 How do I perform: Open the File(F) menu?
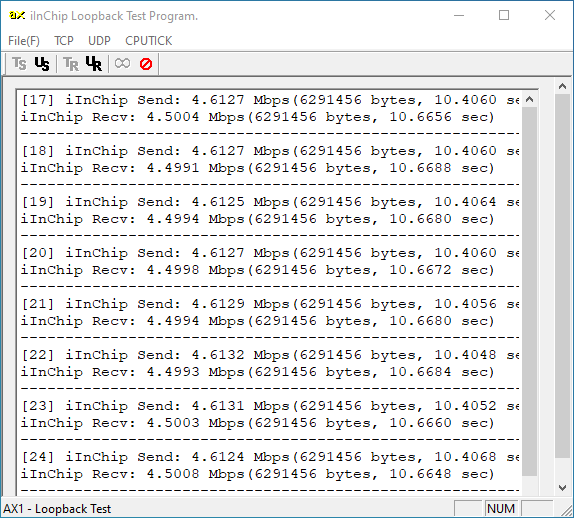click(24, 41)
